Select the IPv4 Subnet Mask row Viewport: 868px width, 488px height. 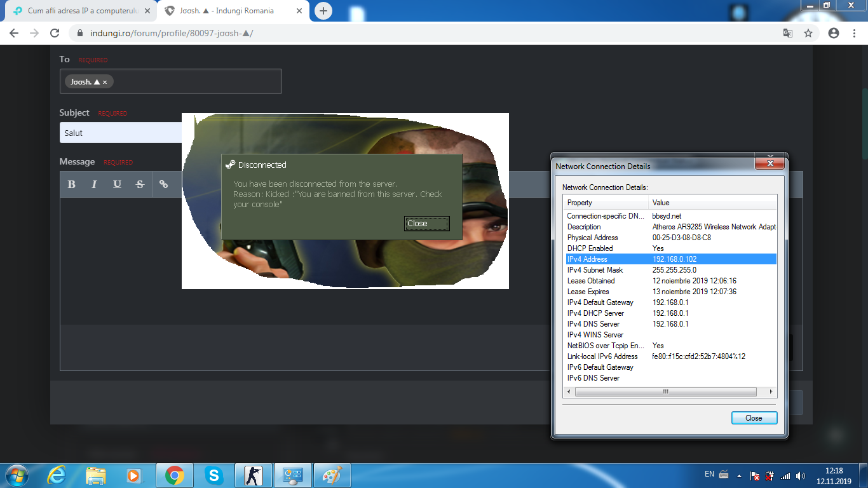click(x=671, y=270)
